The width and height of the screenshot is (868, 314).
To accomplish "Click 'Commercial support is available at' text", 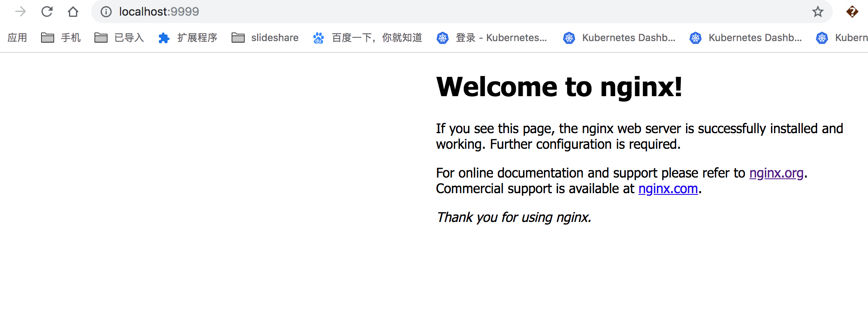I will (x=535, y=189).
